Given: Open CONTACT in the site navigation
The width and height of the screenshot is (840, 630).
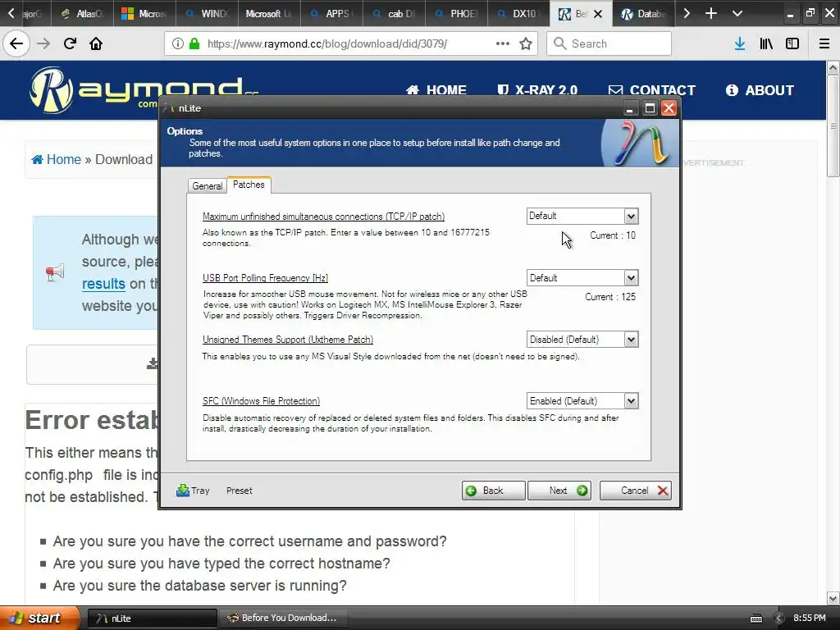Looking at the screenshot, I should point(652,90).
